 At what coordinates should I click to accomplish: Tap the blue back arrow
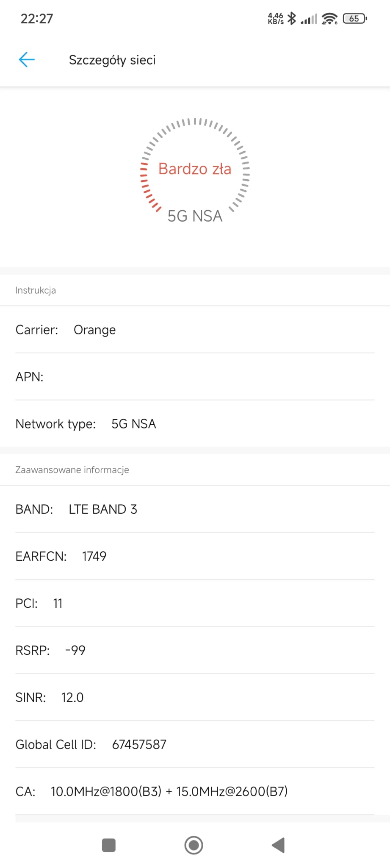27,60
